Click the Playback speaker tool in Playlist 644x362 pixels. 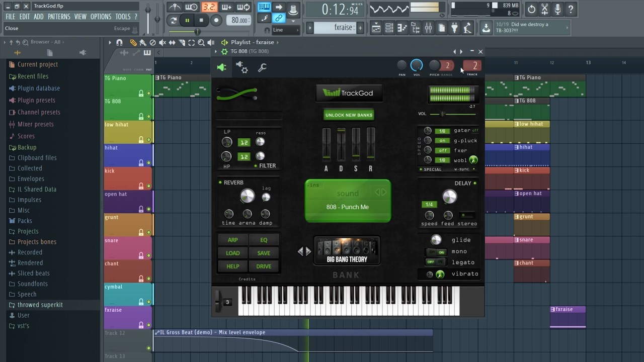click(x=211, y=43)
